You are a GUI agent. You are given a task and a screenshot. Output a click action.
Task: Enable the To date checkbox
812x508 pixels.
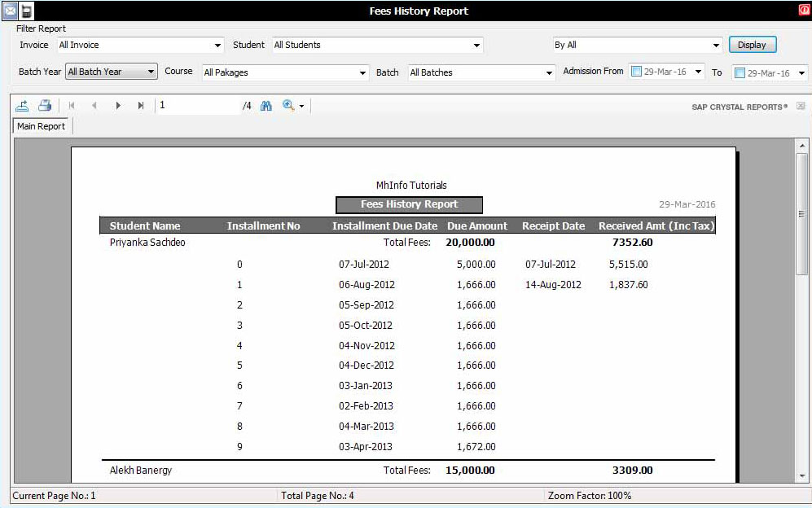pyautogui.click(x=740, y=73)
